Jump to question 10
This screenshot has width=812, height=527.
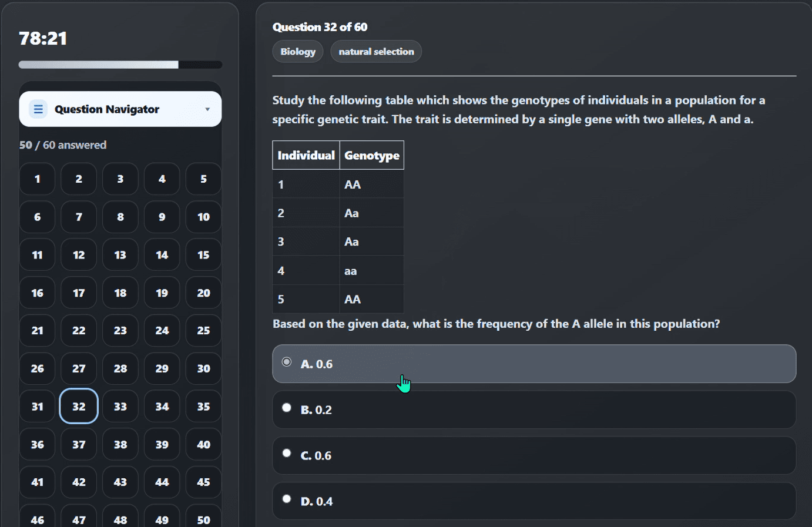tap(203, 217)
